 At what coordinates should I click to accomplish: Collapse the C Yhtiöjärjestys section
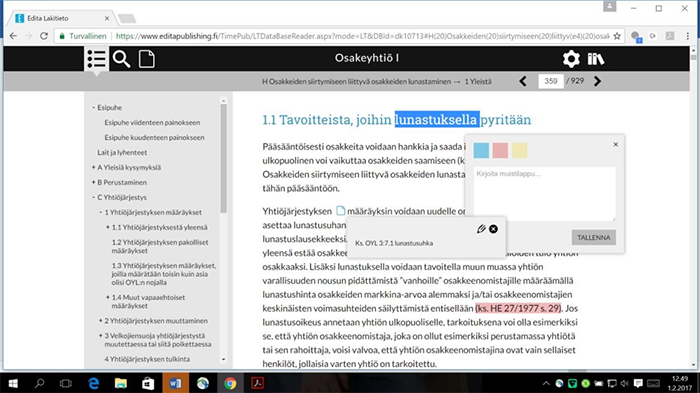[94, 197]
